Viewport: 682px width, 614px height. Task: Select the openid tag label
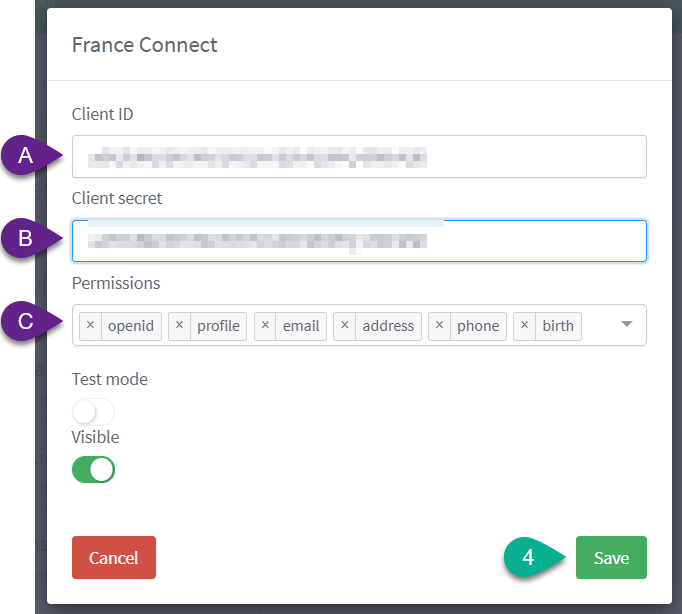coord(131,326)
